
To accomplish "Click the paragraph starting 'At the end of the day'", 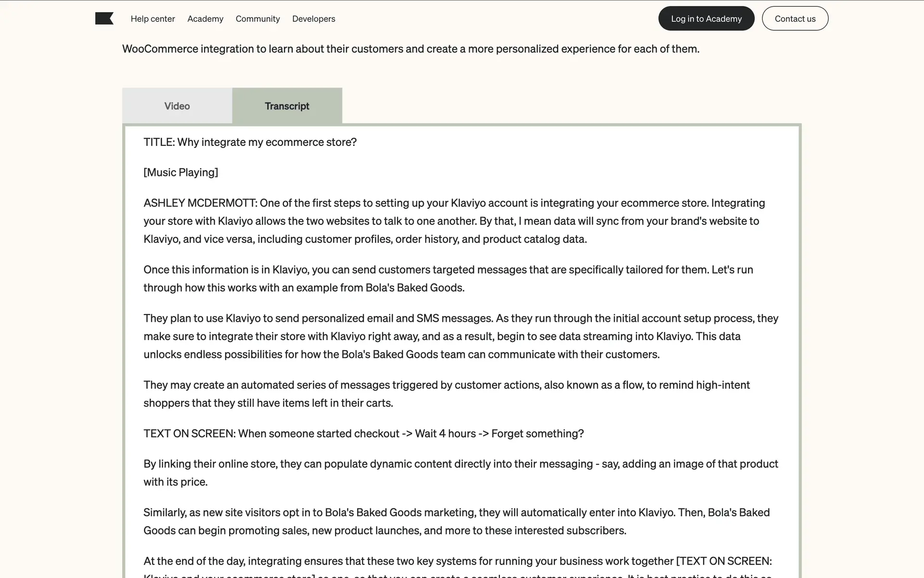I will tap(457, 562).
